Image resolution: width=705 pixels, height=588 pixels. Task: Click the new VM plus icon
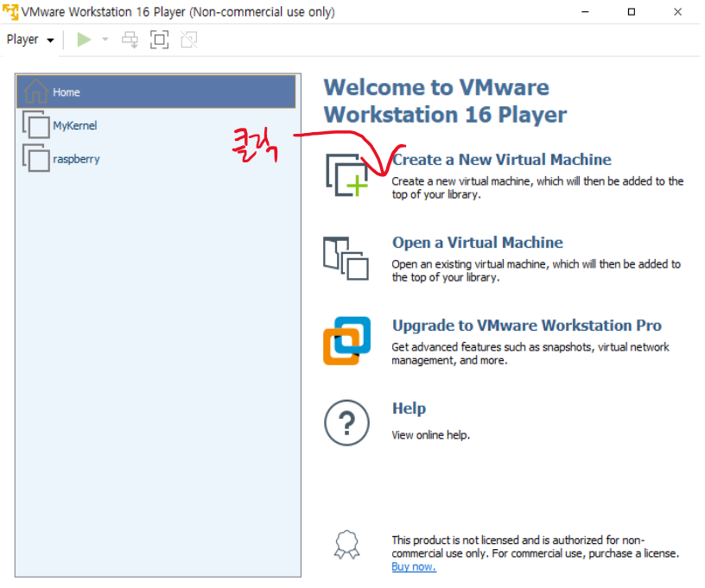pyautogui.click(x=347, y=175)
